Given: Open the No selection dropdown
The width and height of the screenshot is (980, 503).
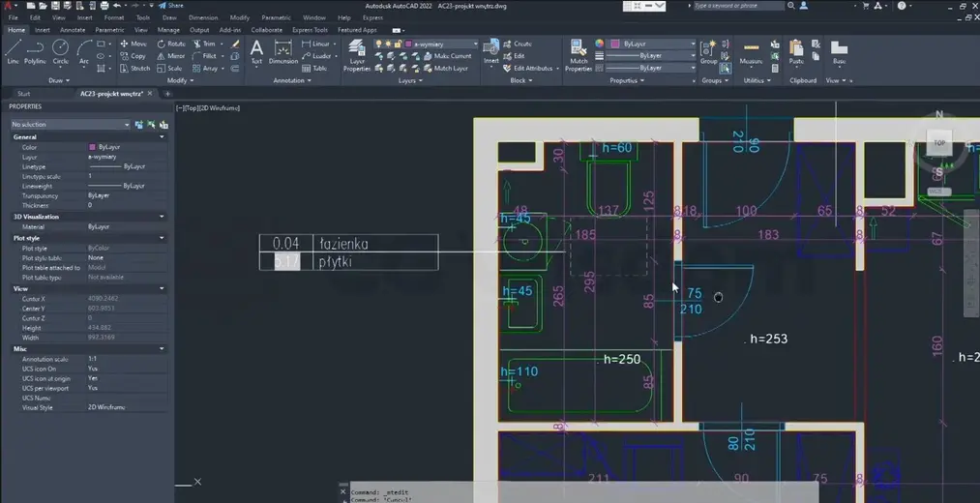Looking at the screenshot, I should tap(71, 125).
